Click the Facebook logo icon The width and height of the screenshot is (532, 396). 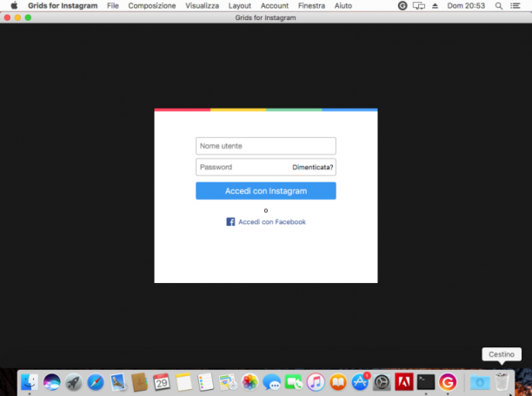pos(230,221)
